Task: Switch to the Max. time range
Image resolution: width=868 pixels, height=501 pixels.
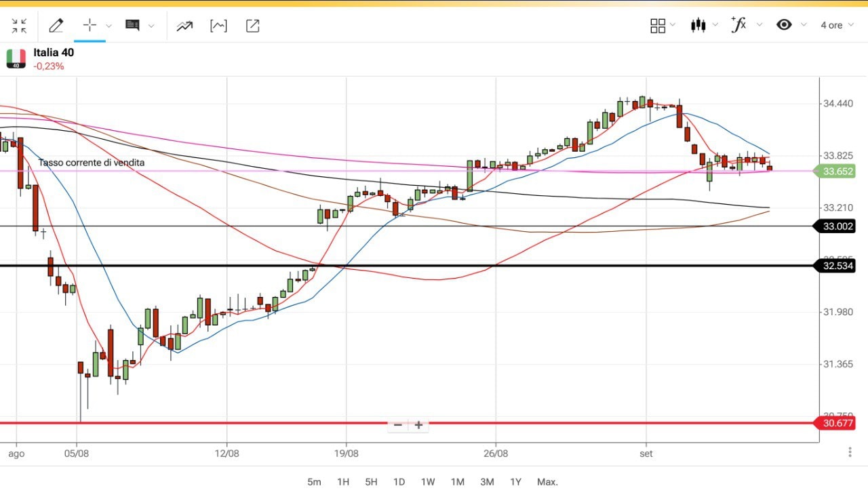Action: (x=547, y=482)
